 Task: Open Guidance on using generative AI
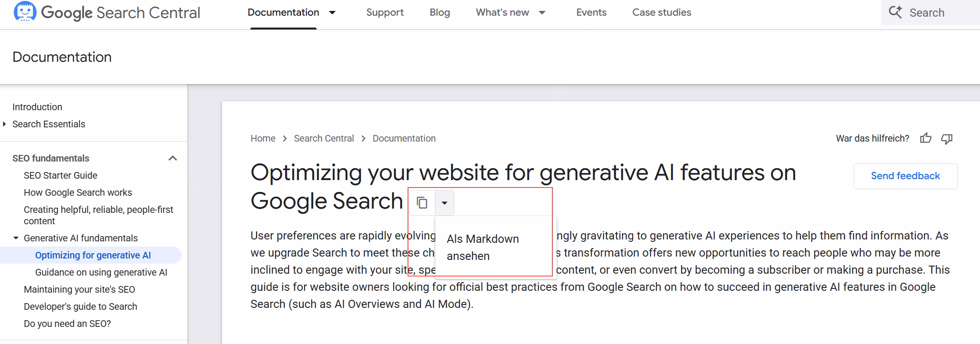[101, 272]
